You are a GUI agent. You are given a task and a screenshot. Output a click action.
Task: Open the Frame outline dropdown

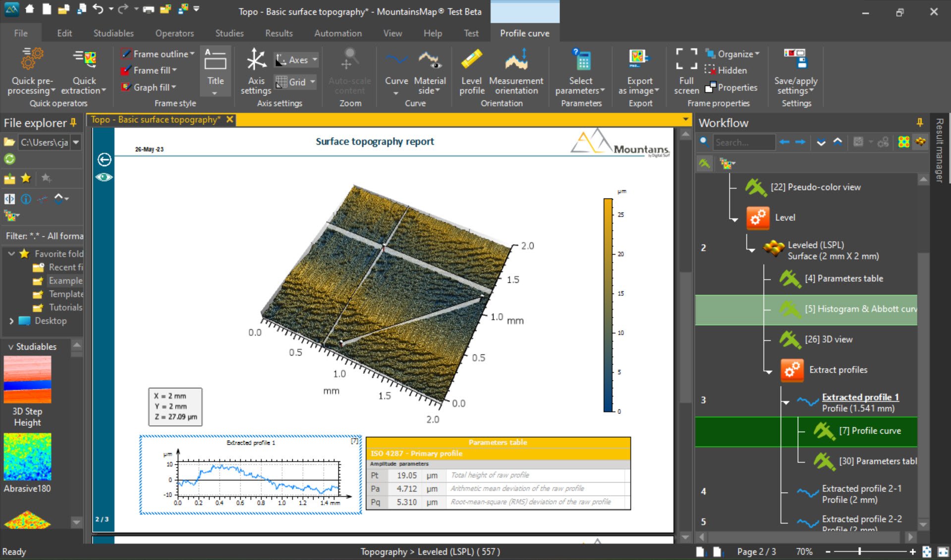[x=159, y=54]
